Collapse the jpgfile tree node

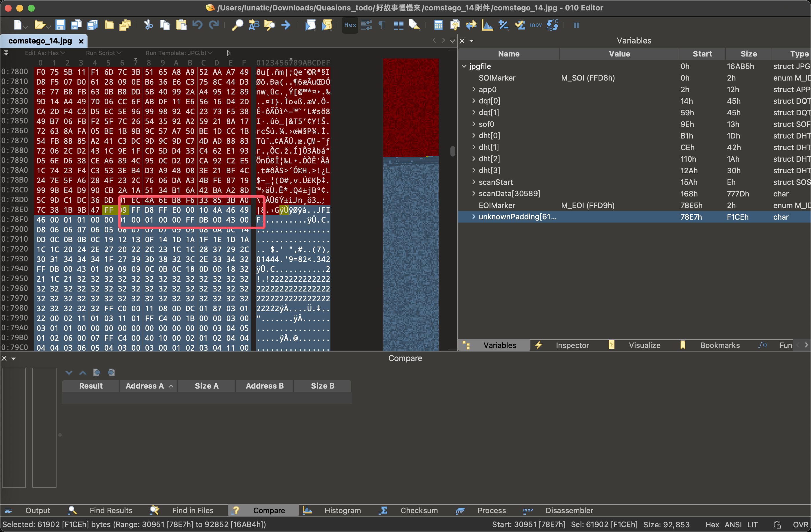click(x=464, y=66)
